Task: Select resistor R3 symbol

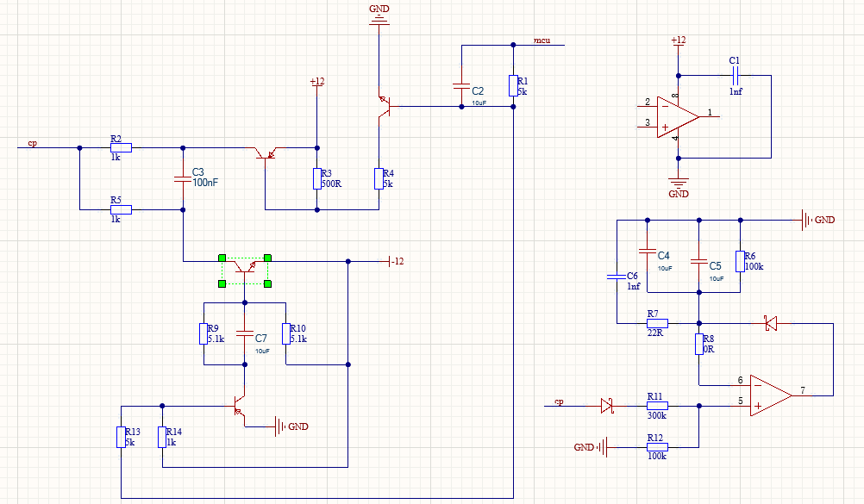Action: (316, 178)
